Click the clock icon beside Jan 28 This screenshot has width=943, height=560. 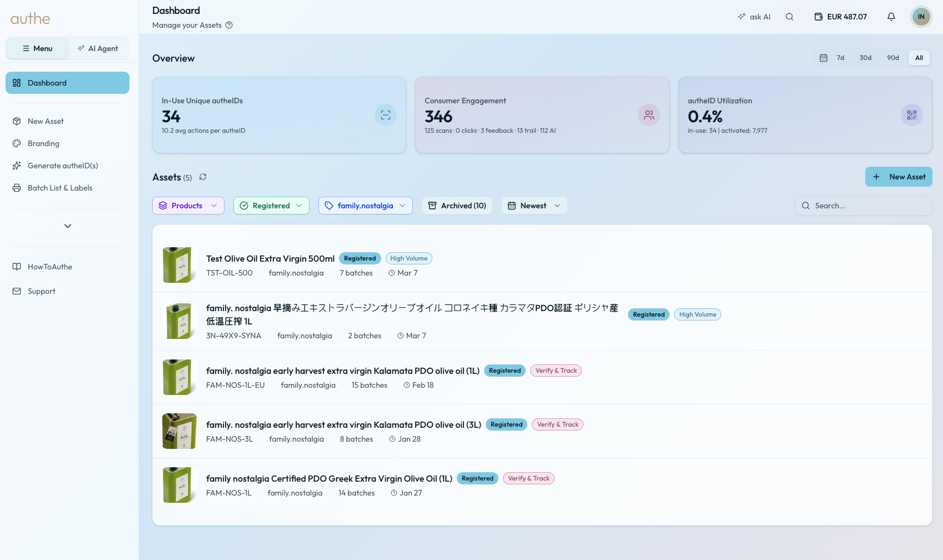coord(392,439)
